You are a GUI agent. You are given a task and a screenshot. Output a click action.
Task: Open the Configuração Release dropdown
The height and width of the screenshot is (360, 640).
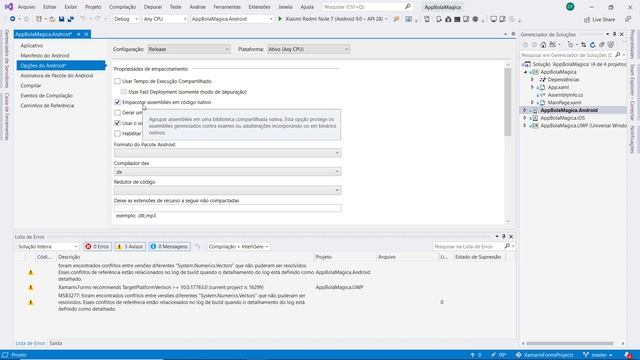click(x=189, y=49)
